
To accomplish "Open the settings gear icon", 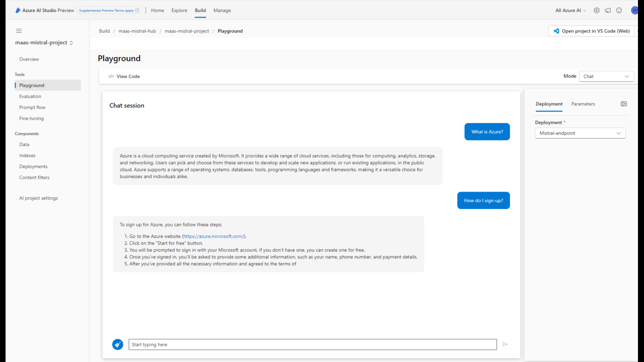I will [597, 10].
